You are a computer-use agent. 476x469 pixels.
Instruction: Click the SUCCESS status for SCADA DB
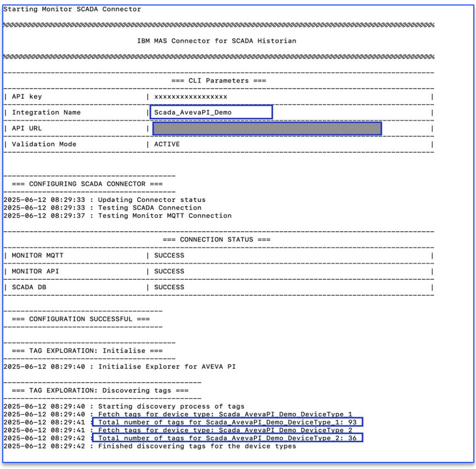(x=169, y=287)
